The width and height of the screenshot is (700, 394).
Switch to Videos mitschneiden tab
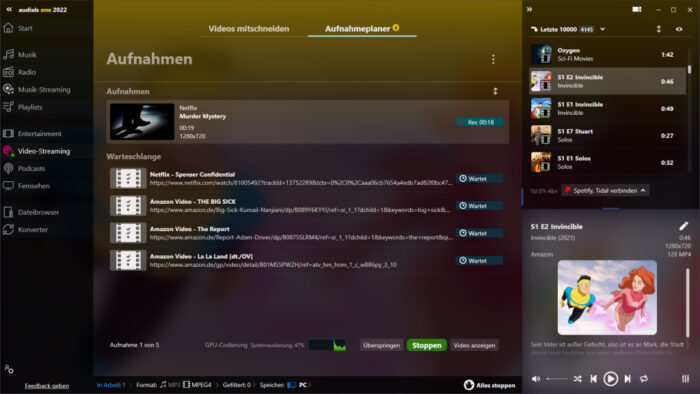point(249,29)
